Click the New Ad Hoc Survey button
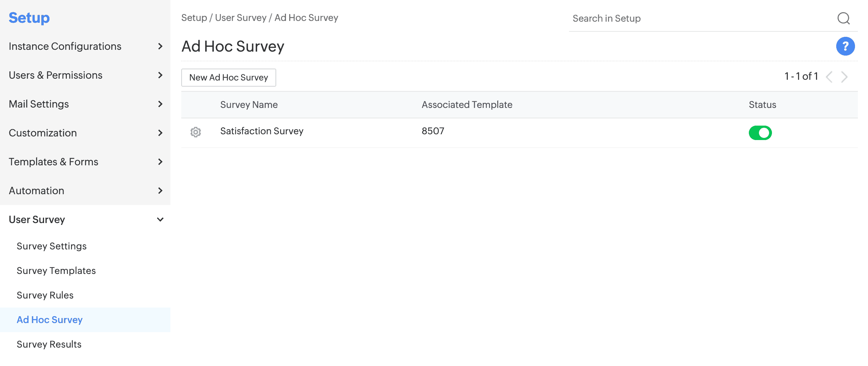This screenshot has height=366, width=868. [229, 78]
